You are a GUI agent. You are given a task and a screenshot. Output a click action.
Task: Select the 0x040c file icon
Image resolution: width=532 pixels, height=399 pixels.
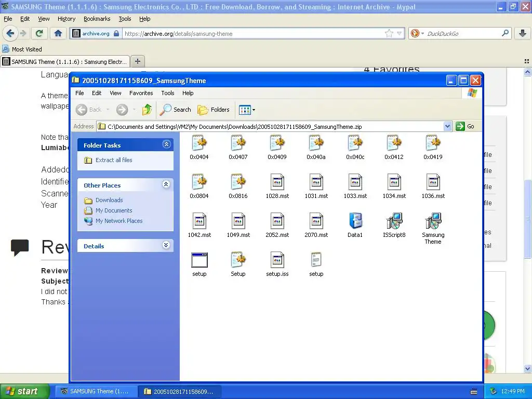pyautogui.click(x=355, y=143)
